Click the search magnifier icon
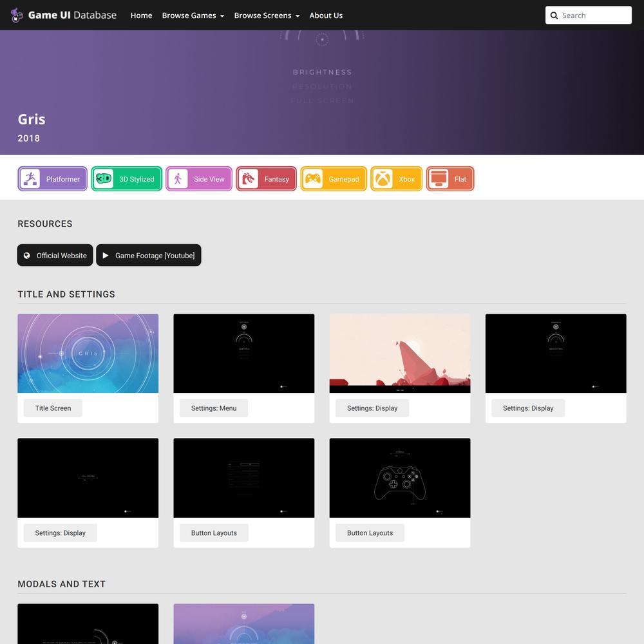Viewport: 644px width, 644px height. tap(554, 15)
